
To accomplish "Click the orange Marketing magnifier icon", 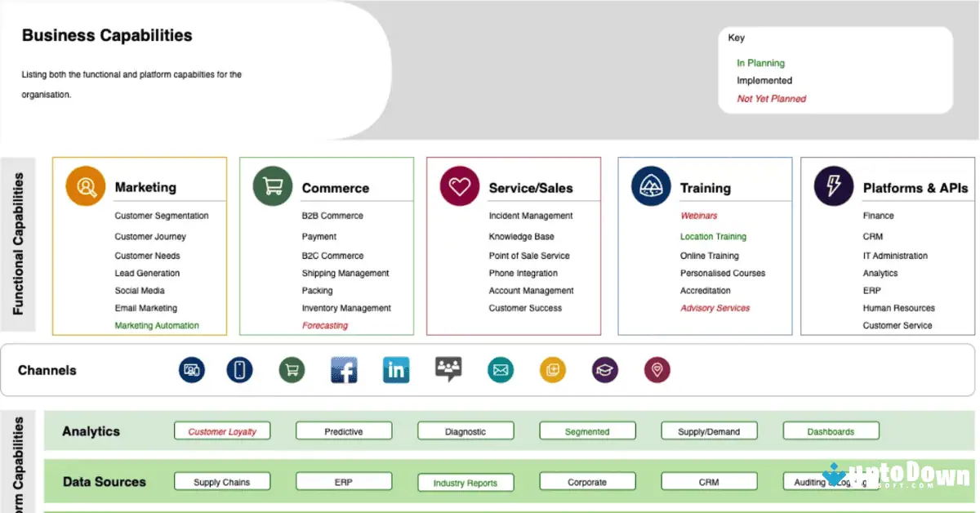I will (87, 187).
